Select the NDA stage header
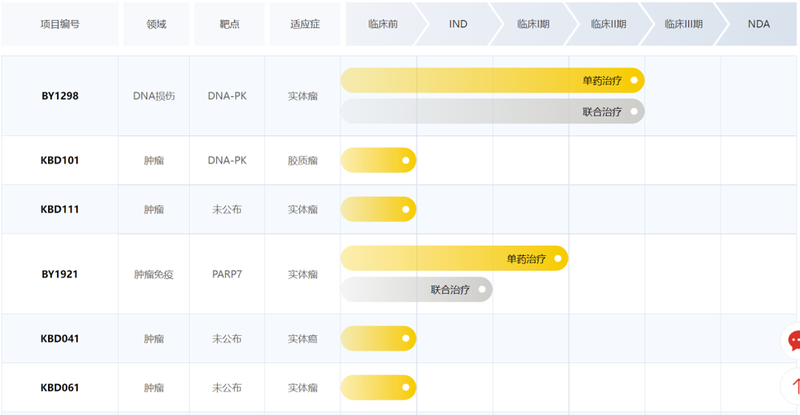The image size is (800, 415). (x=758, y=23)
